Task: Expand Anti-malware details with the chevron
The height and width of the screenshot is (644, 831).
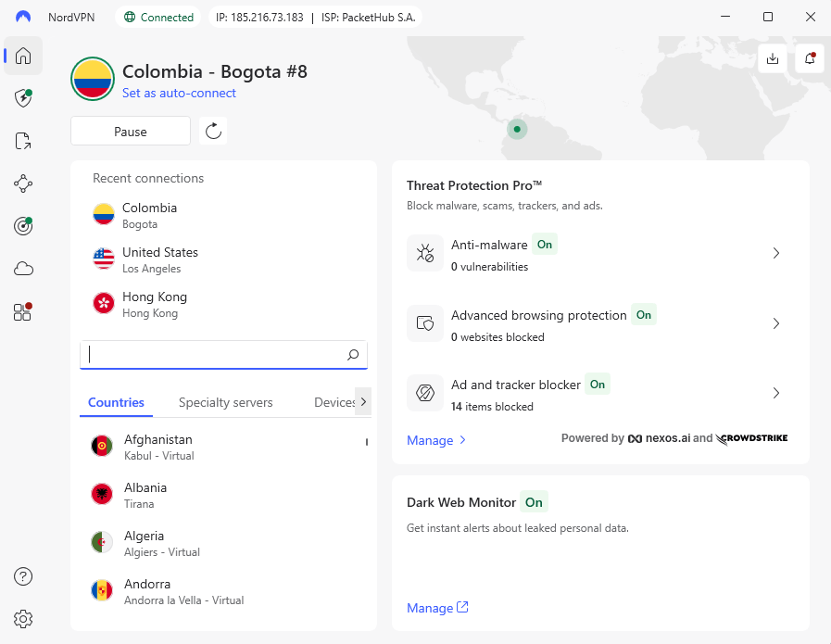Action: point(776,252)
